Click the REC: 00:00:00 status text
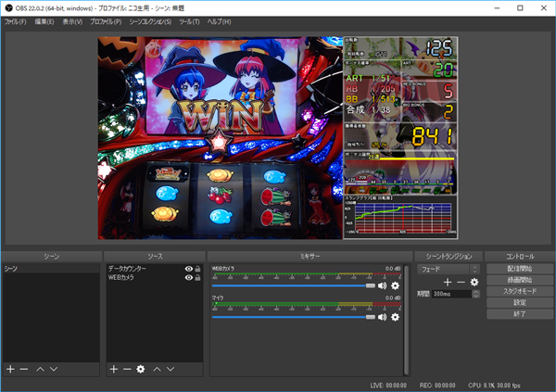Image resolution: width=556 pixels, height=392 pixels. click(437, 386)
